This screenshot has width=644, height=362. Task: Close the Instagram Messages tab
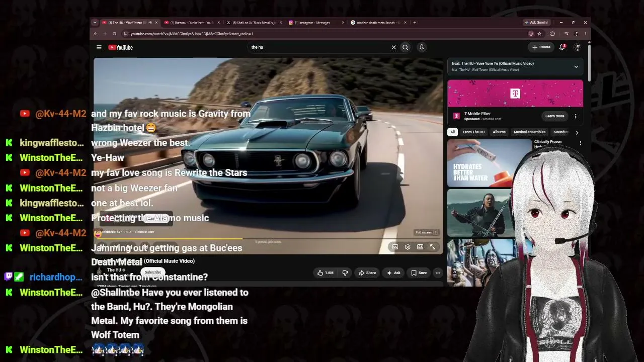tap(343, 23)
